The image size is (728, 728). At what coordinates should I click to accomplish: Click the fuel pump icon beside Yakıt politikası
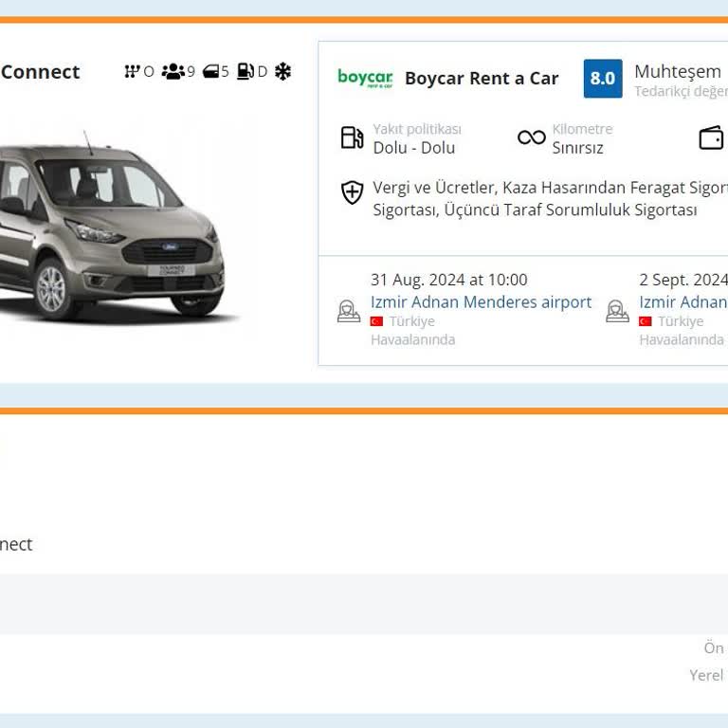click(352, 137)
